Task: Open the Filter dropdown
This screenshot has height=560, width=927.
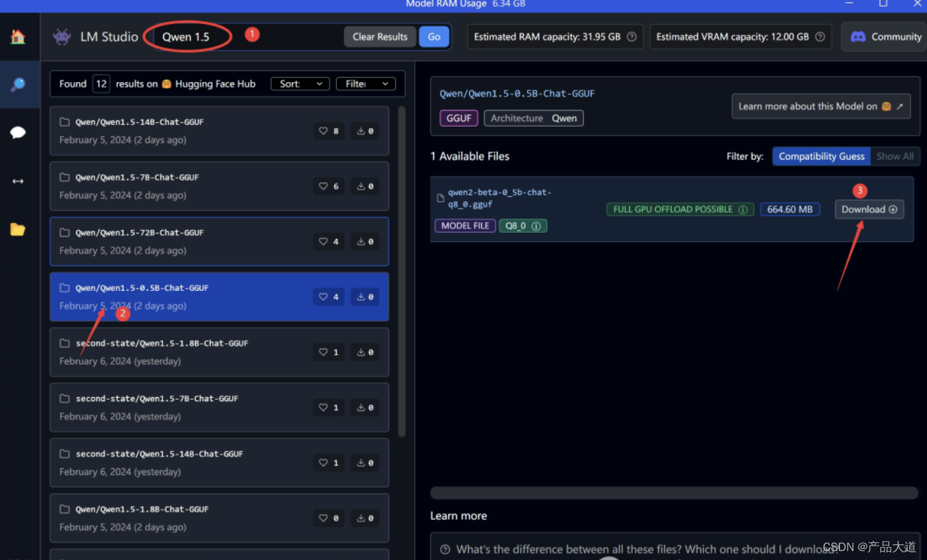Action: click(366, 84)
